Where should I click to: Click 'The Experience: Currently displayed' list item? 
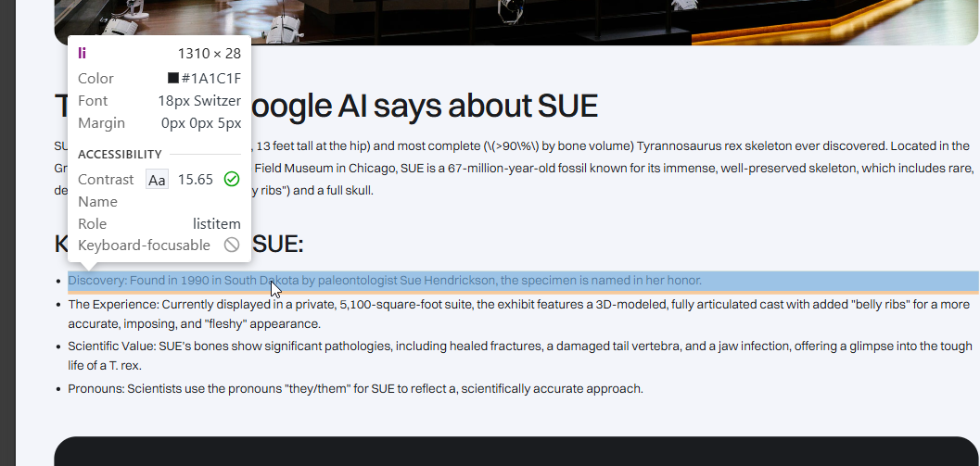(x=523, y=314)
